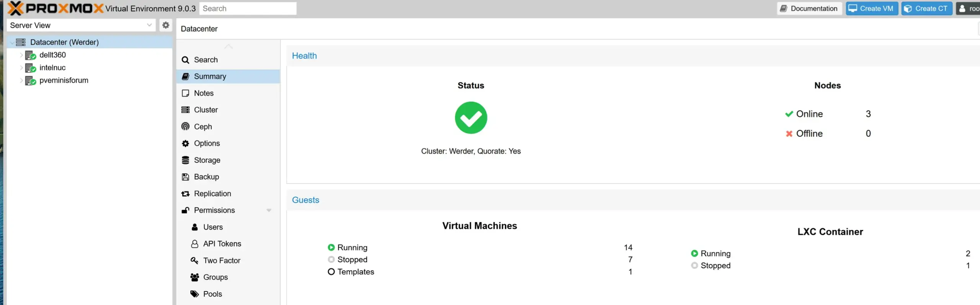This screenshot has width=980, height=305.
Task: Collapse the Permissions submenu arrow
Action: click(x=269, y=210)
